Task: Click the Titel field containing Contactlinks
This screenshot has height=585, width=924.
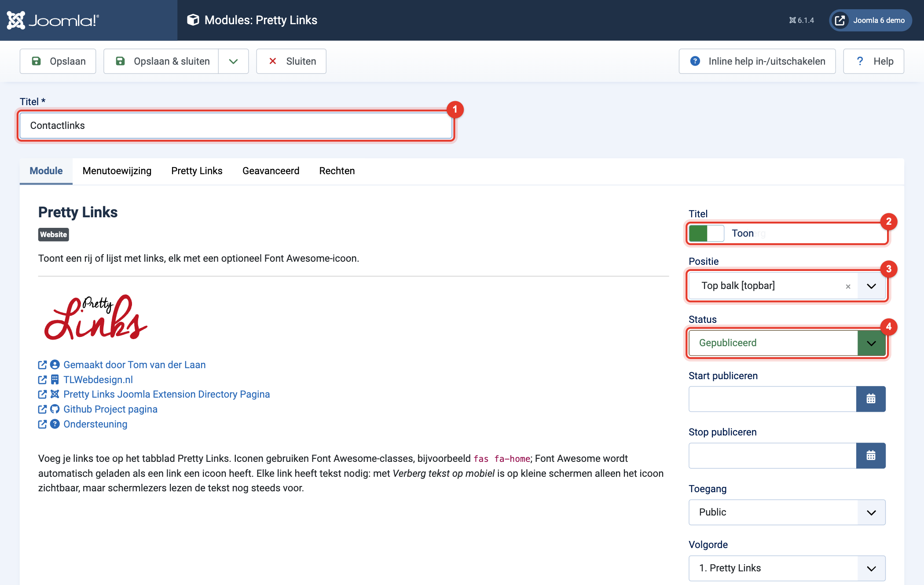Action: click(236, 126)
